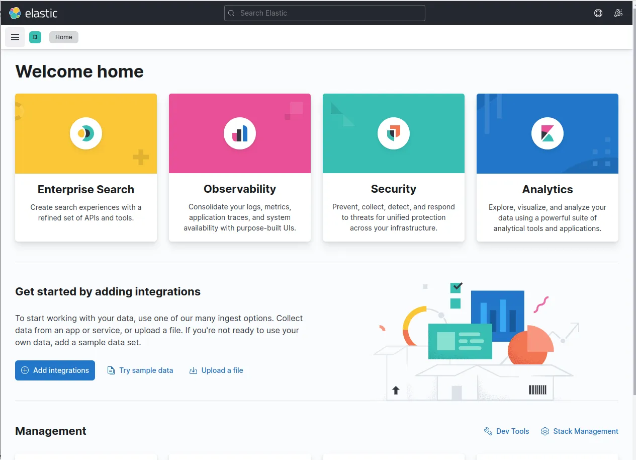Click the Add integrations button
The width and height of the screenshot is (636, 461).
click(55, 370)
